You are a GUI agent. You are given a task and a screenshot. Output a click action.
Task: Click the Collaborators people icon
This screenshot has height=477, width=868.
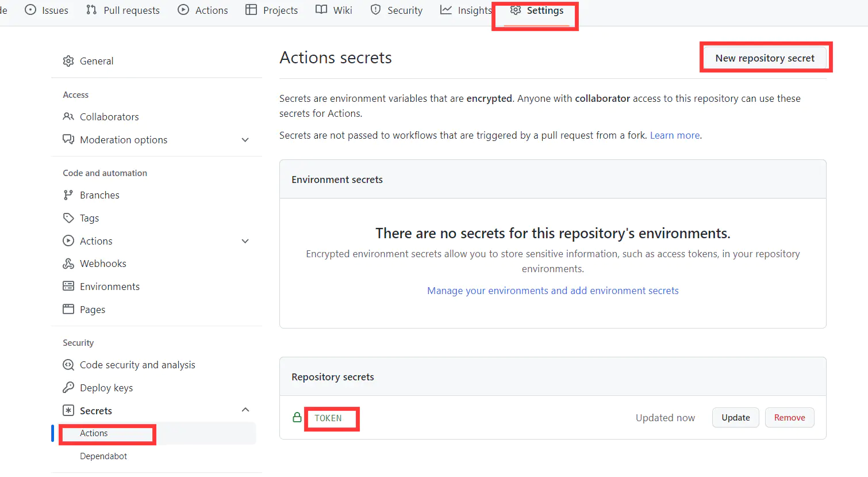[68, 117]
